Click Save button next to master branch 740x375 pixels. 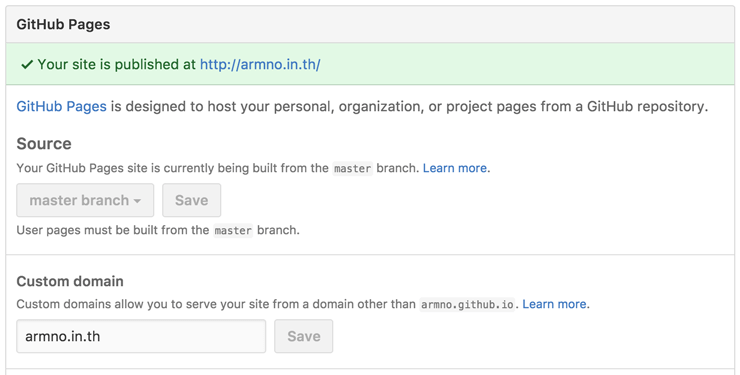192,200
